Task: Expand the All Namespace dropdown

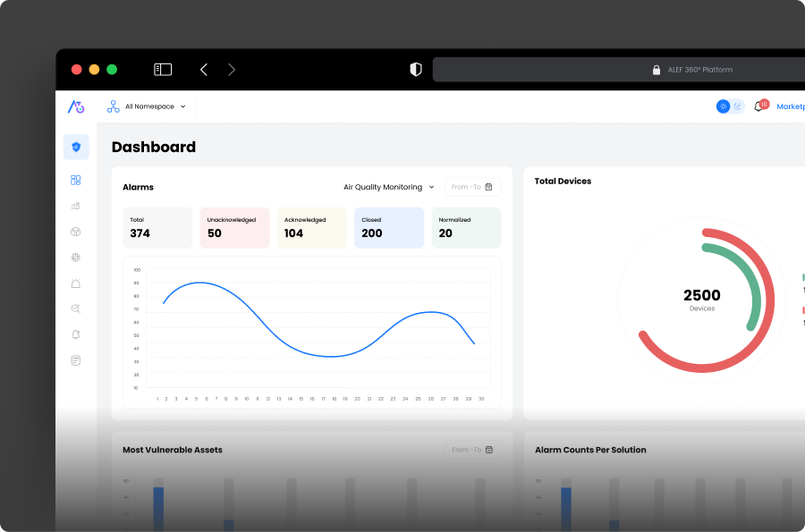Action: tap(147, 106)
